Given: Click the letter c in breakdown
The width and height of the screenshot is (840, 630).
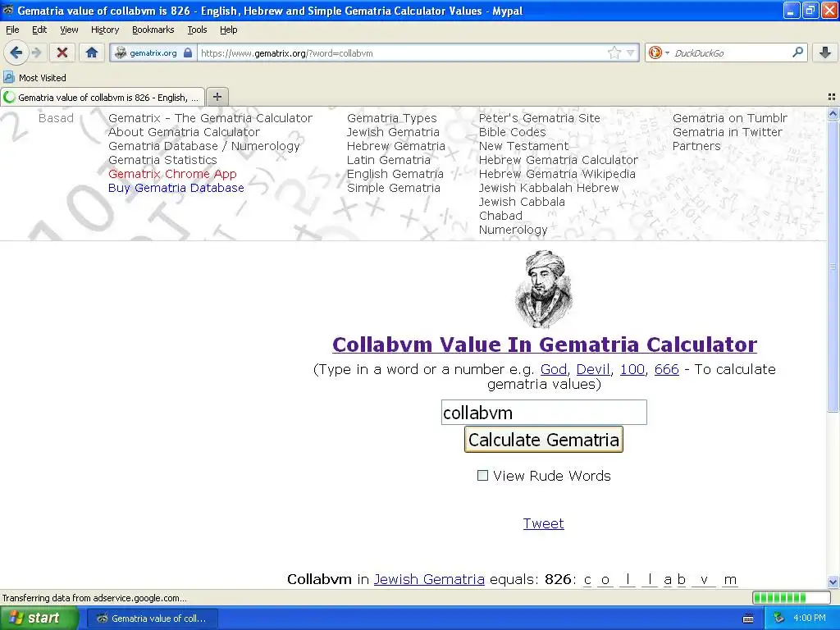Looking at the screenshot, I should [x=587, y=580].
